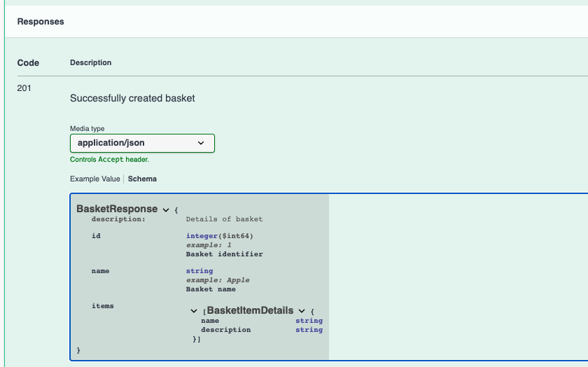Viewport: 588px width, 367px height.
Task: Switch to the Example Value tab
Action: click(x=95, y=179)
